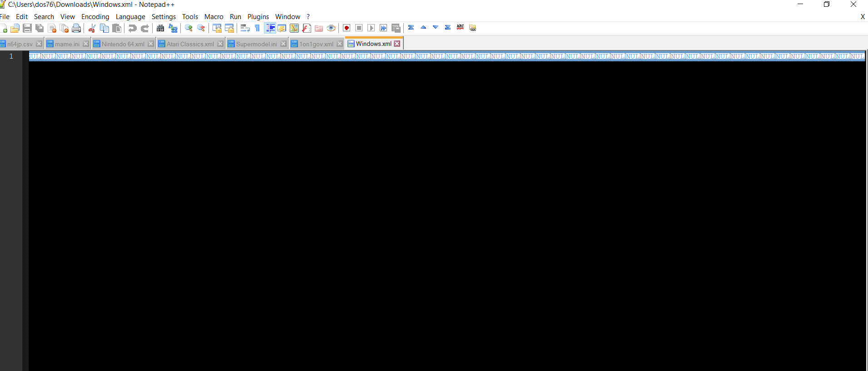Click the Stop macro recording button

pyautogui.click(x=359, y=28)
